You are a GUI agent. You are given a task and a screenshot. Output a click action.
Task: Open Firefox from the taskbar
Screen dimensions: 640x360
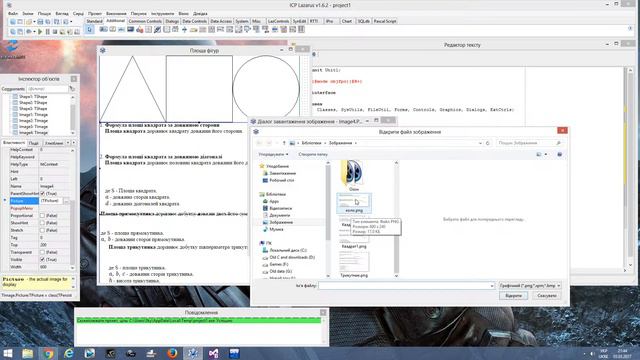click(172, 353)
